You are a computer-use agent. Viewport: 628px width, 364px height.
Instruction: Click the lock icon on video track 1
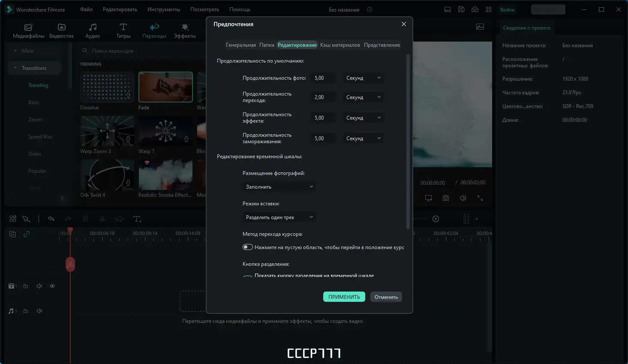26,286
